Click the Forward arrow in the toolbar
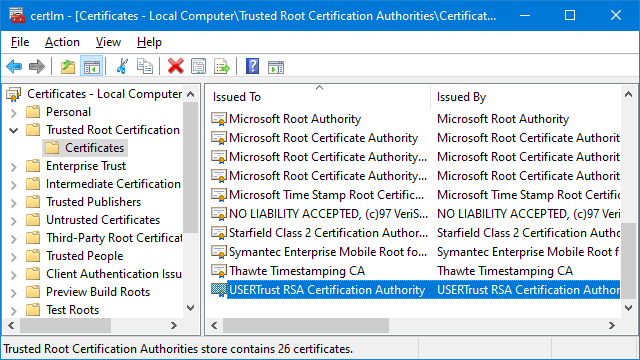The width and height of the screenshot is (640, 360). [x=37, y=66]
